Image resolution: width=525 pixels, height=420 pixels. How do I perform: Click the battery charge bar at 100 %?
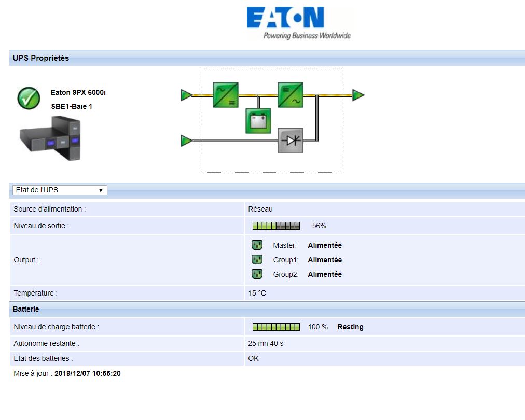[x=276, y=327]
